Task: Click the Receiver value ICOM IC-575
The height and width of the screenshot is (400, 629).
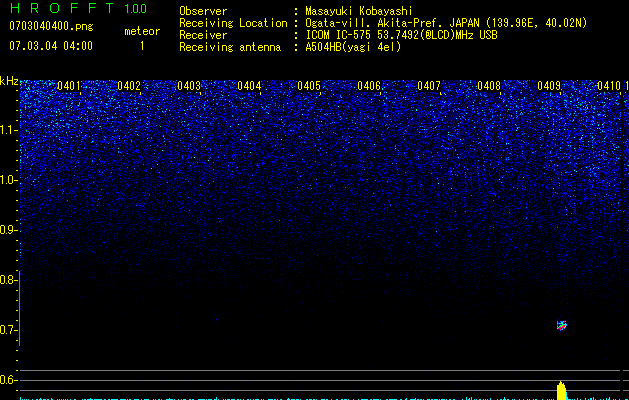Action: click(x=340, y=35)
